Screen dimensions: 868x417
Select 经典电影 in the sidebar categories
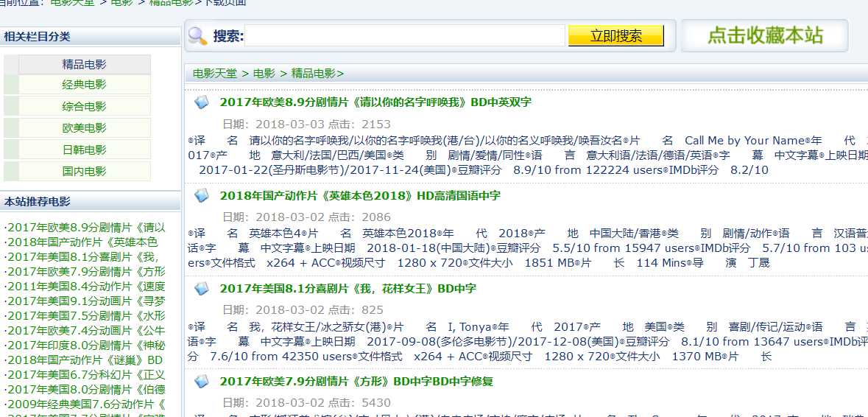pos(84,85)
